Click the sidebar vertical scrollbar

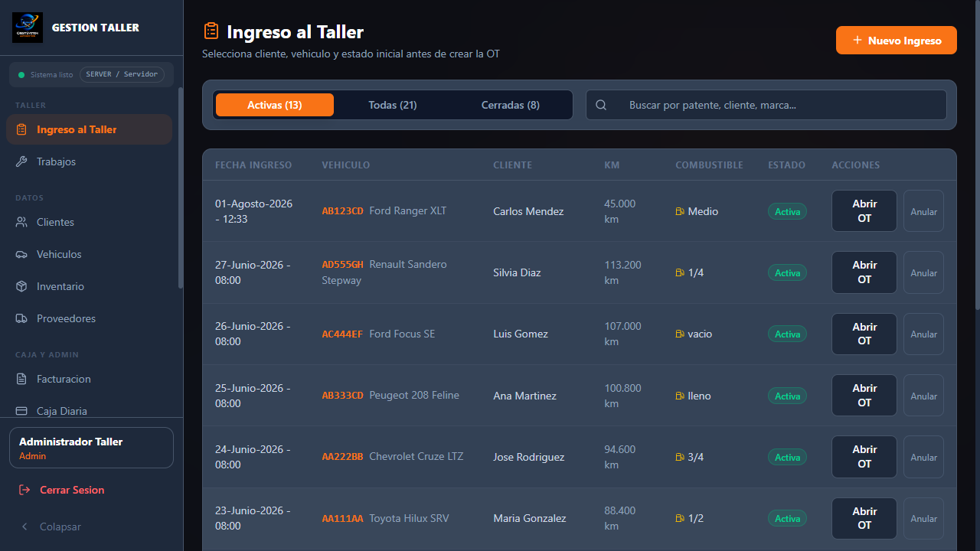pos(181,187)
